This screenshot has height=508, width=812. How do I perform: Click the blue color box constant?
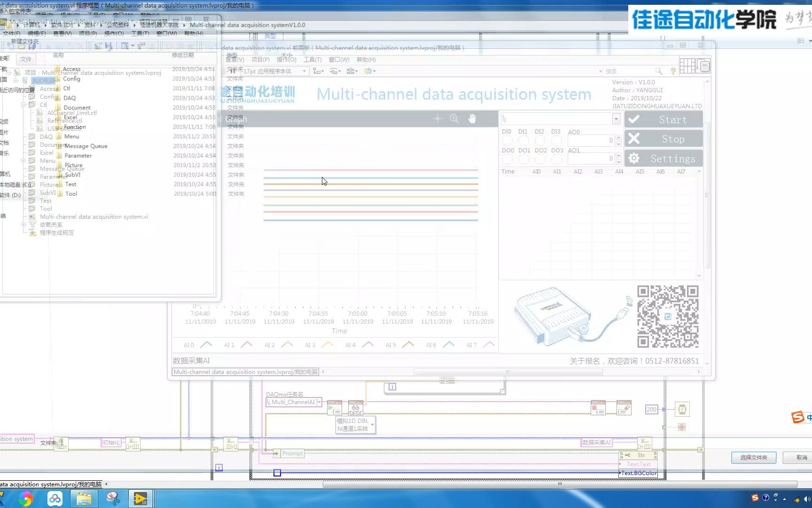click(x=277, y=473)
